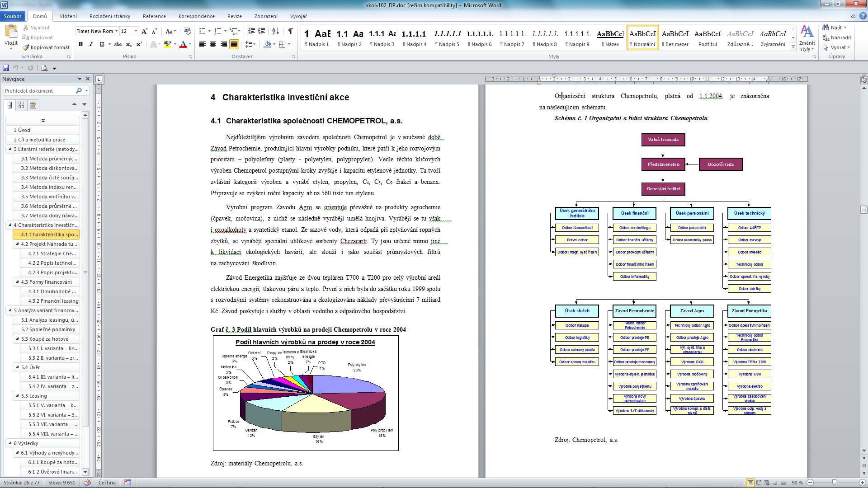
Task: Browse headings view in navigation pane
Action: (10, 105)
